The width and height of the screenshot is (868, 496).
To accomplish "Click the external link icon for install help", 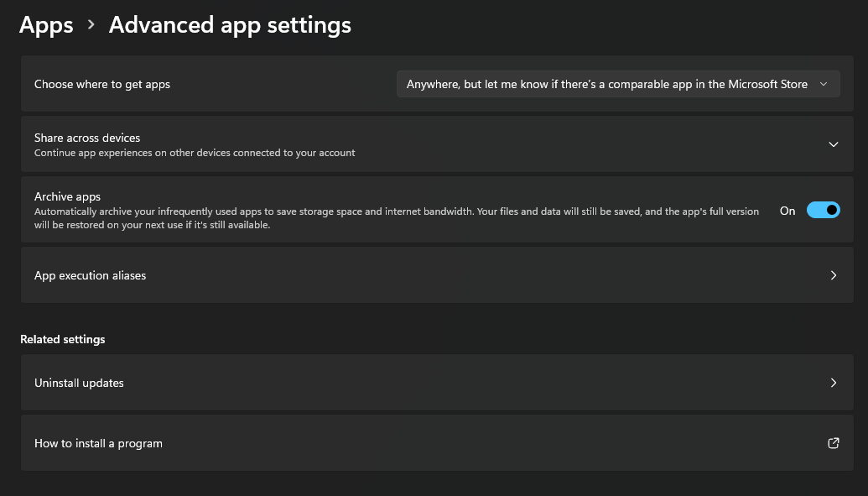I will coord(833,443).
